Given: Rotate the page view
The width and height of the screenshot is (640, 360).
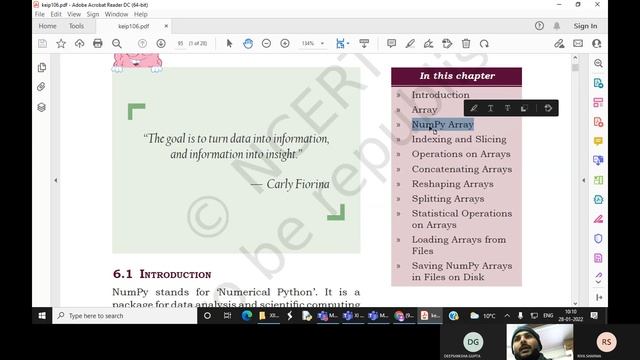Looking at the screenshot, I should (x=484, y=43).
